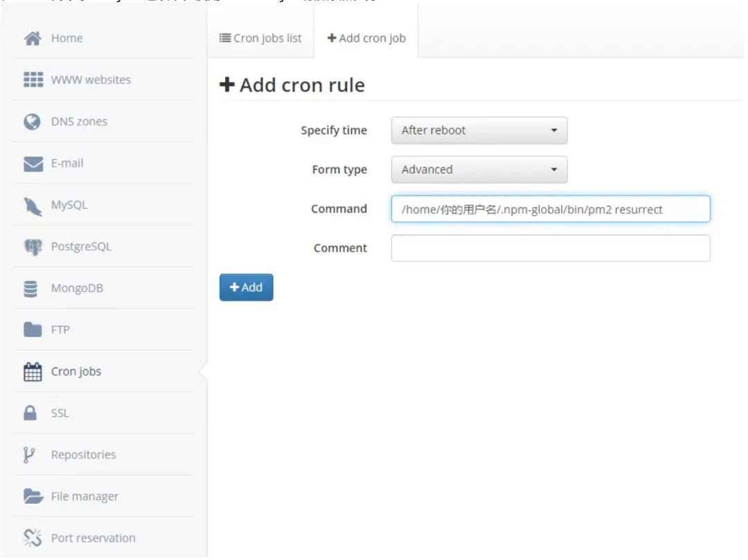The image size is (748, 560).
Task: Open WWW websites grid icon
Action: [x=33, y=80]
